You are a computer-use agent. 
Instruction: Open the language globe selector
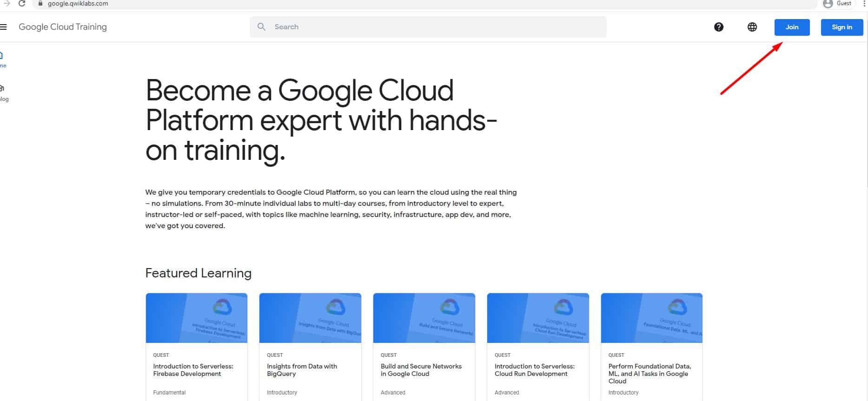pos(752,27)
